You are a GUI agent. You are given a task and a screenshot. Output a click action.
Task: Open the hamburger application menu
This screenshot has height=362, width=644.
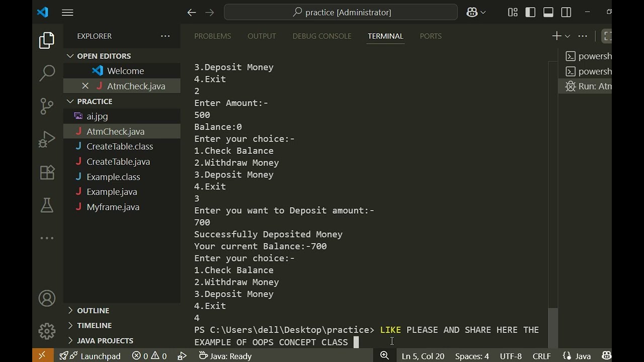67,13
